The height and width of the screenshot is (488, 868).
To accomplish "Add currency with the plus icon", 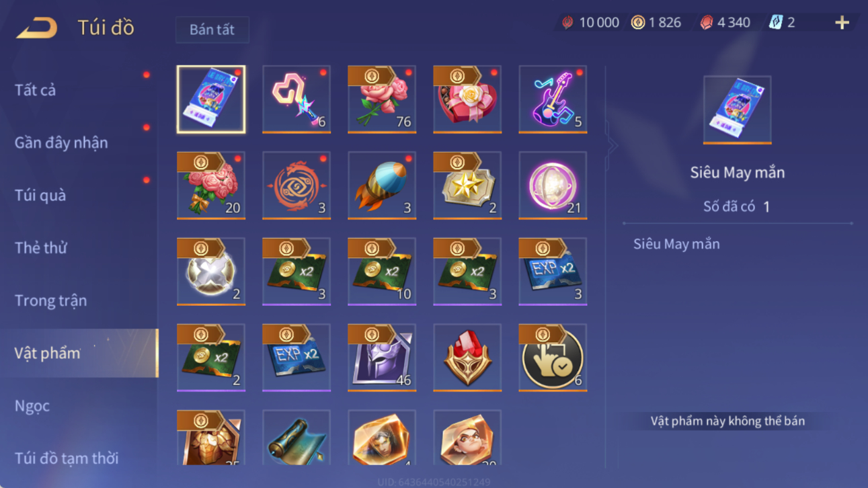I will (842, 23).
